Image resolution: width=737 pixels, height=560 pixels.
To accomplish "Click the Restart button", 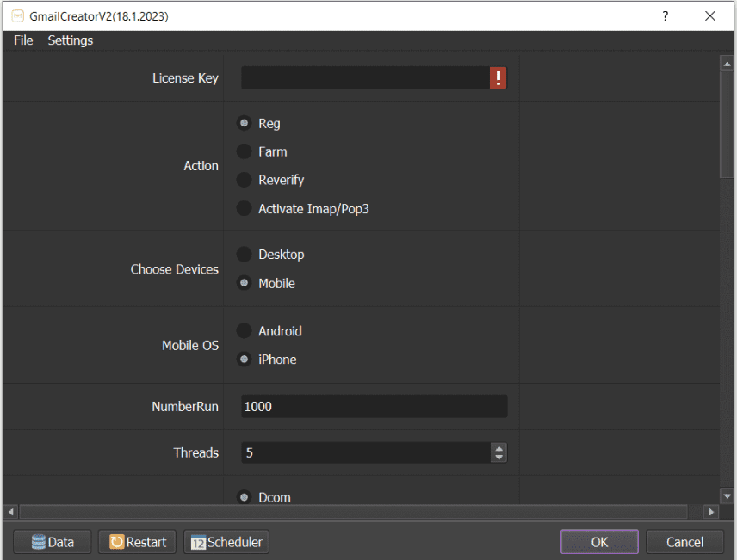I will pyautogui.click(x=137, y=542).
